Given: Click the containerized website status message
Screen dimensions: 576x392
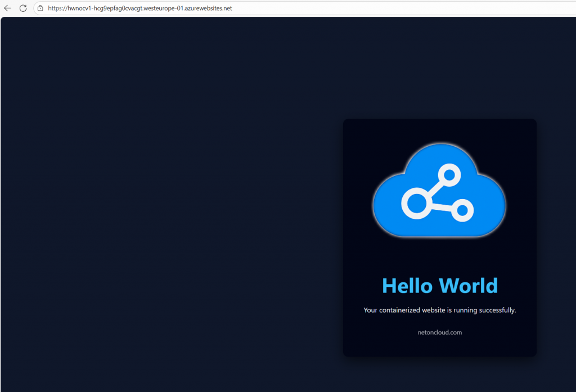Looking at the screenshot, I should pyautogui.click(x=439, y=310).
